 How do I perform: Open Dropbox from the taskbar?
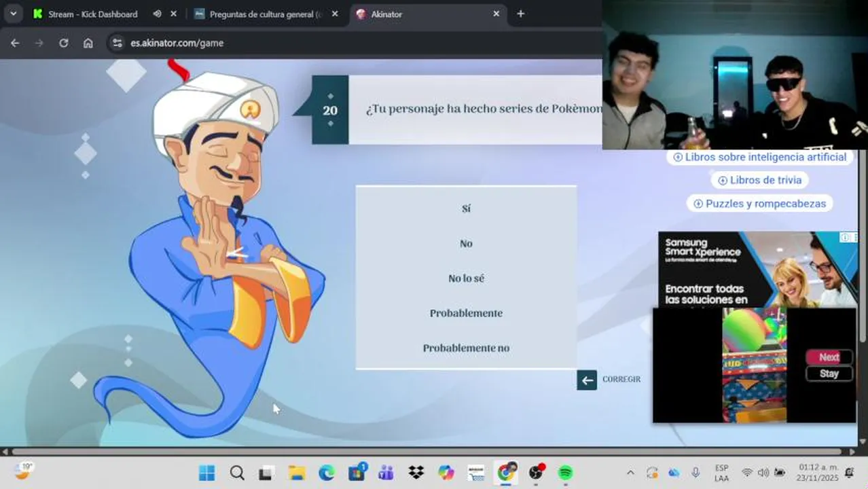[416, 473]
